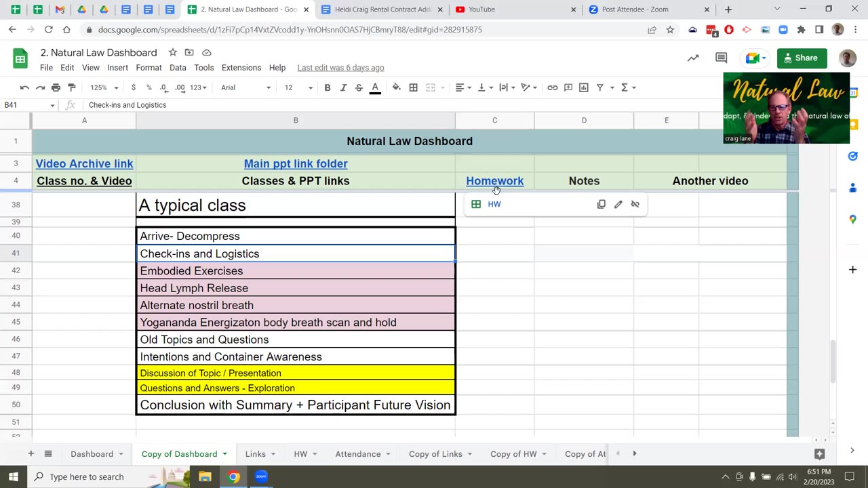Open the text wrapping dropdown

(507, 87)
